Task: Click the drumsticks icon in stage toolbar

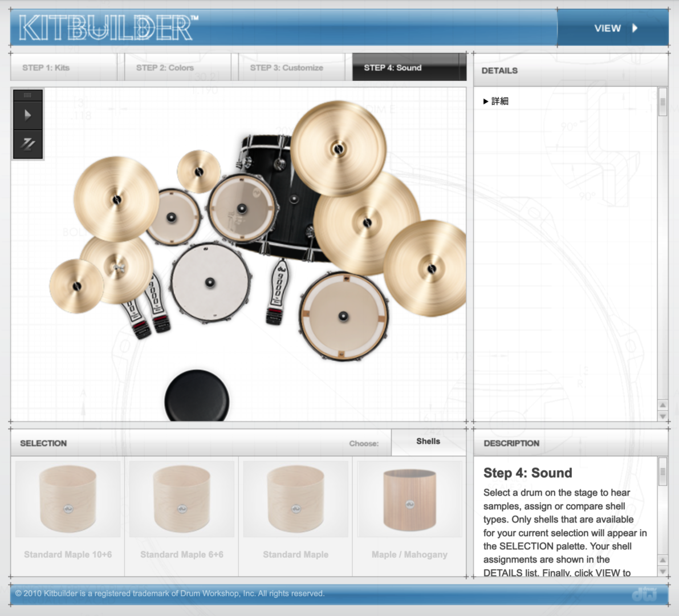Action: [28, 144]
